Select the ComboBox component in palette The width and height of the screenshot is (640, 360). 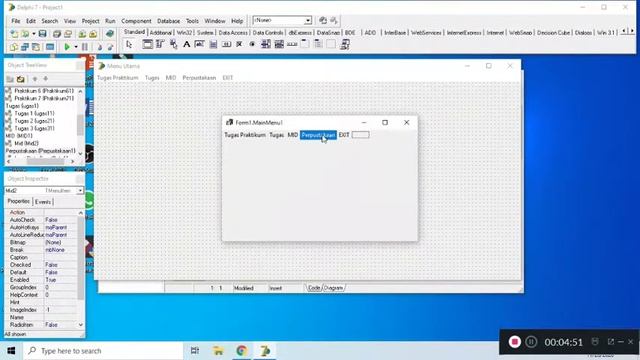(279, 44)
